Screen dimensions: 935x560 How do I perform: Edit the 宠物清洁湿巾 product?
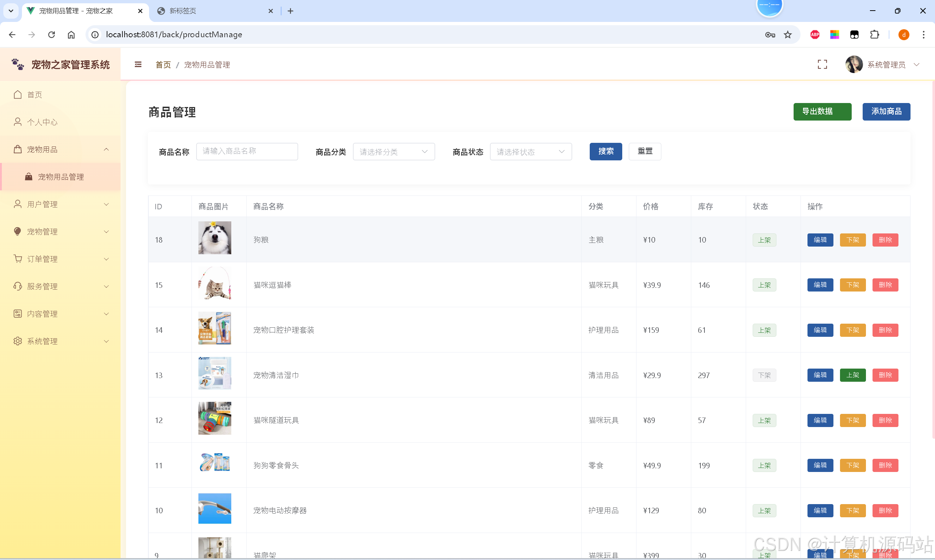pyautogui.click(x=820, y=375)
